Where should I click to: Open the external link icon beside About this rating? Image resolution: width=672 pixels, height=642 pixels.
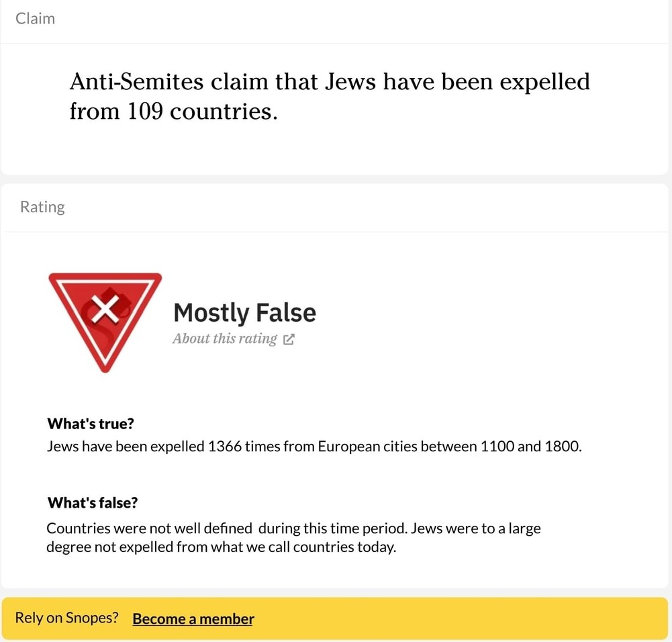pos(289,339)
